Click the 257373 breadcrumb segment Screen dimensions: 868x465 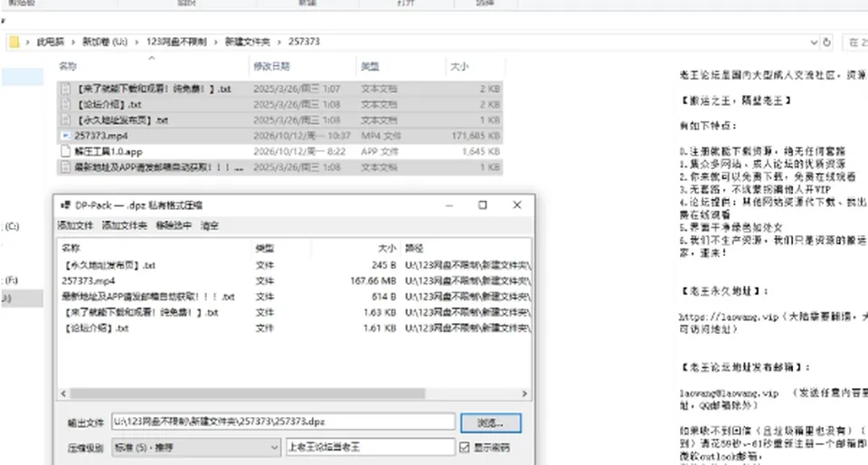[x=304, y=43]
